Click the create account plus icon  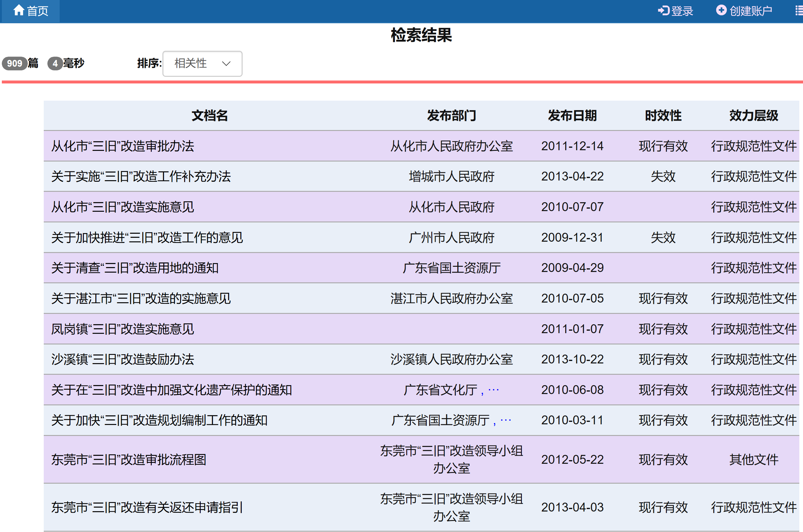721,10
